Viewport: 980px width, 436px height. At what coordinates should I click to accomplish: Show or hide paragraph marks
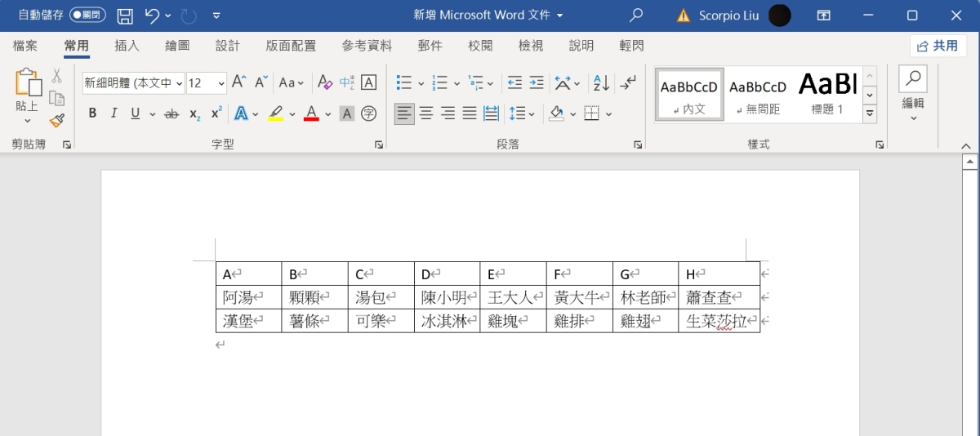tap(628, 82)
